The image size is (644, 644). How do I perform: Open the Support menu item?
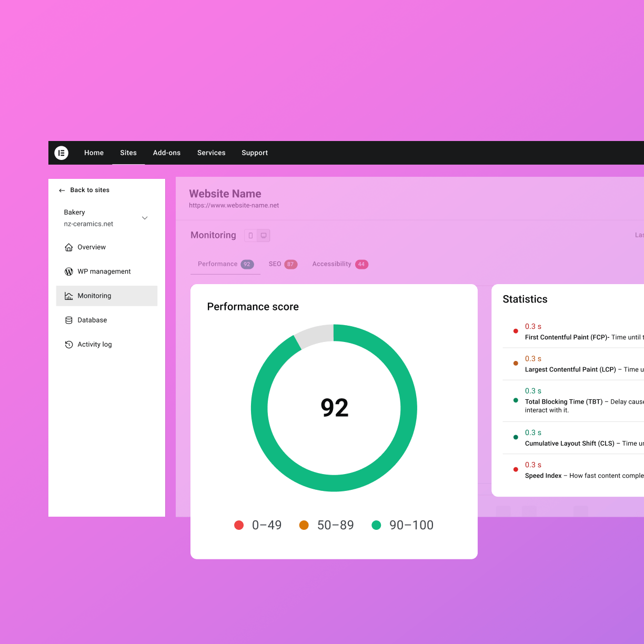255,153
